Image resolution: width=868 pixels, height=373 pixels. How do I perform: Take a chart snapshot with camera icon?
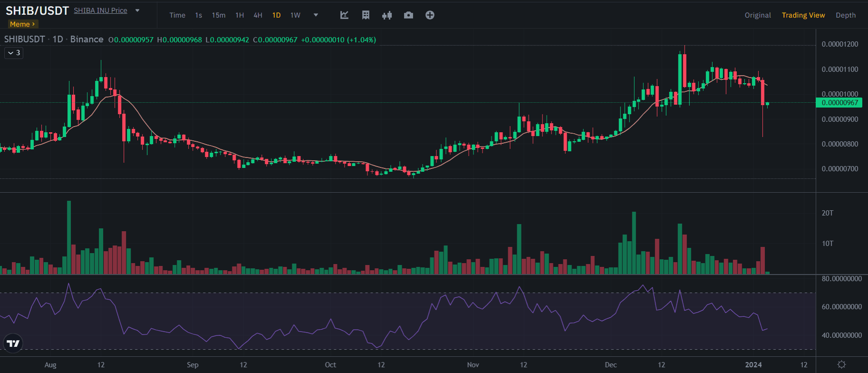point(408,15)
